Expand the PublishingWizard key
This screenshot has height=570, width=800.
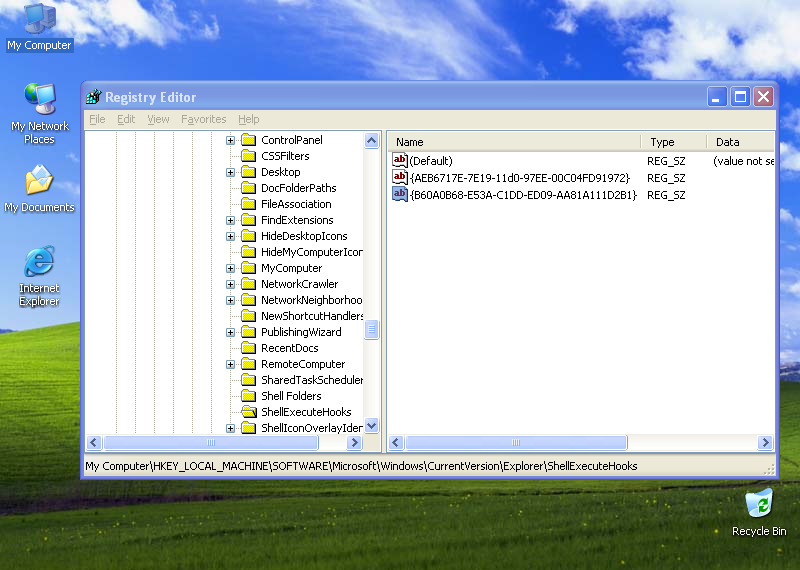[231, 332]
